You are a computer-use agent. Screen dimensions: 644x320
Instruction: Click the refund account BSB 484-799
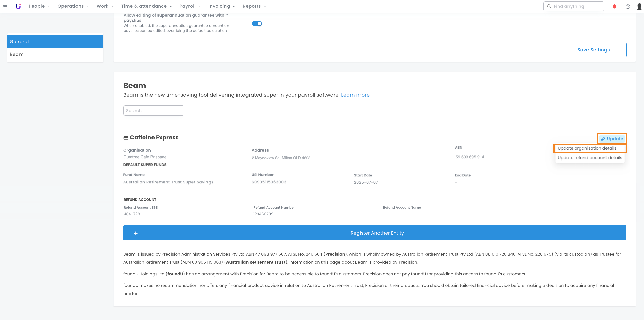point(132,214)
